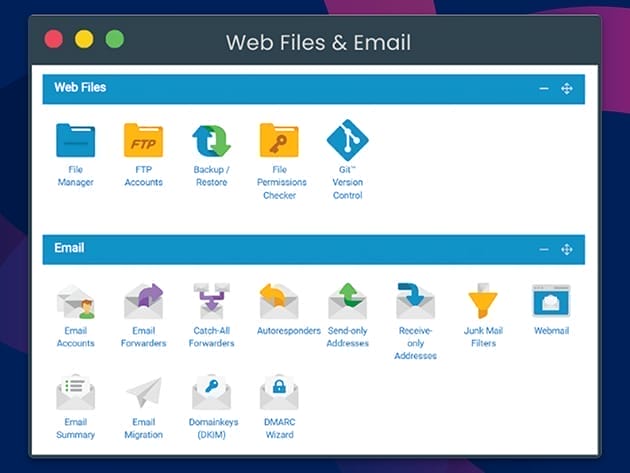630x473 pixels.
Task: Launch Webmail
Action: click(551, 301)
